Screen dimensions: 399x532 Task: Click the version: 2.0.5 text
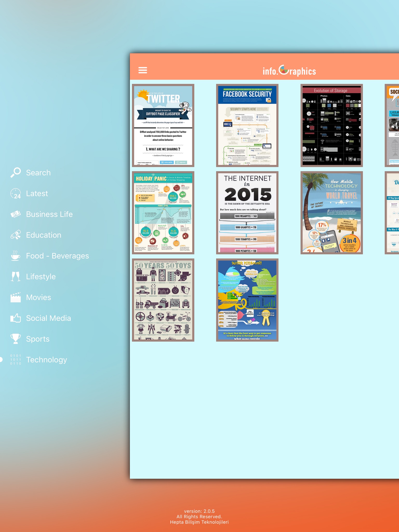tap(199, 511)
